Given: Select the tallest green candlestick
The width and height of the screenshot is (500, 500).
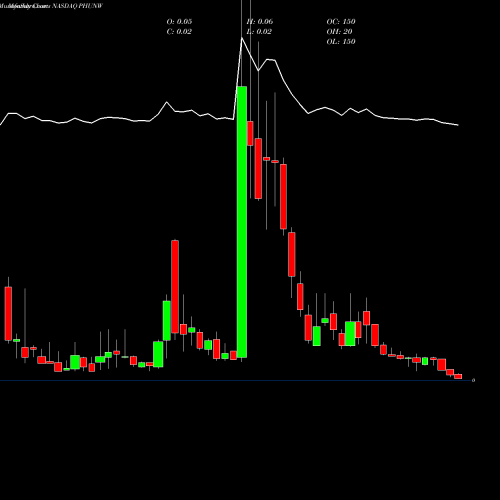Looking at the screenshot, I should point(242,222).
